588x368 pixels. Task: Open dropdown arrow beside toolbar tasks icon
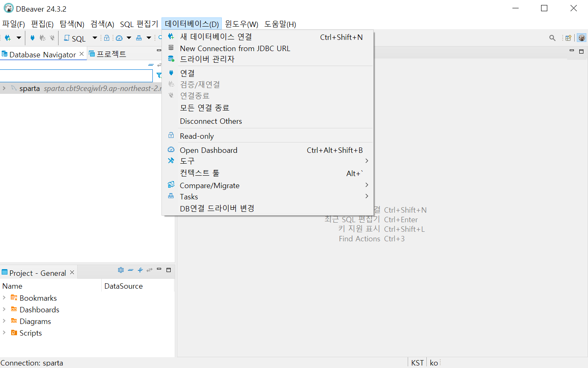click(149, 38)
